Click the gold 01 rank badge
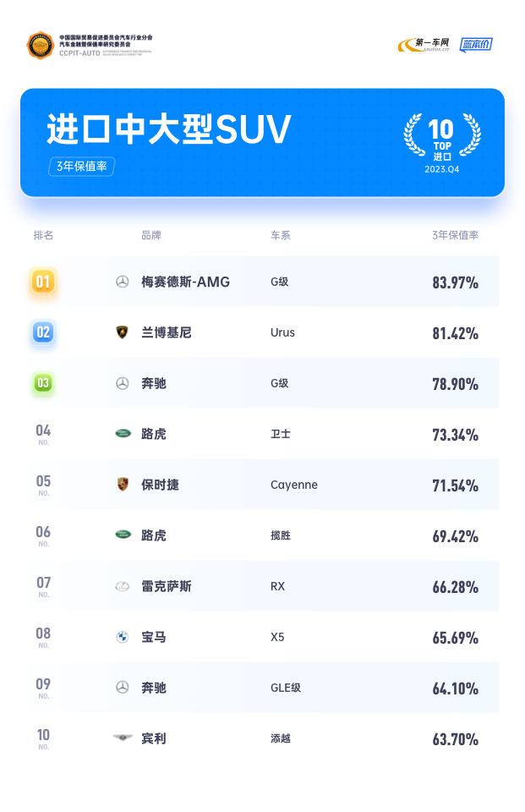The height and width of the screenshot is (812, 525). coord(43,282)
